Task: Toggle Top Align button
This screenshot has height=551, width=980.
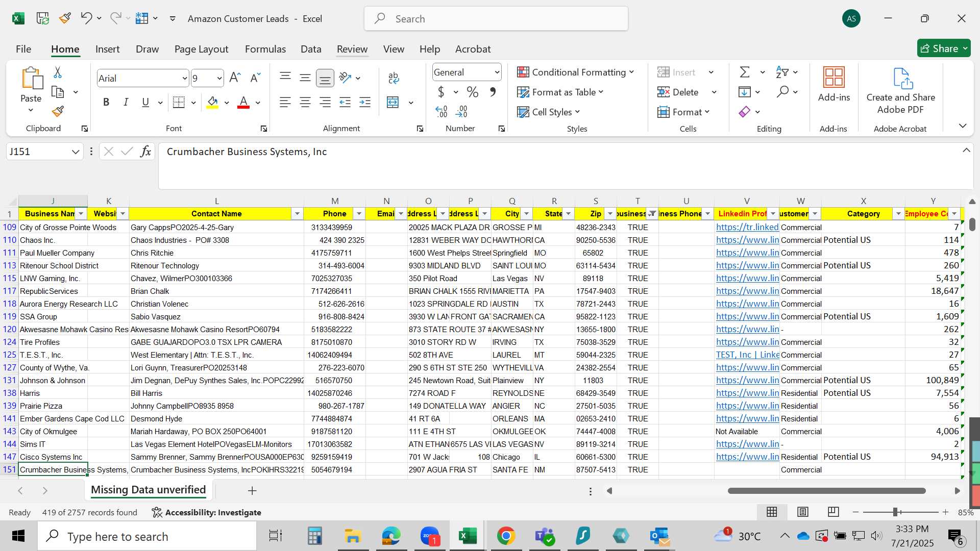Action: 285,78
